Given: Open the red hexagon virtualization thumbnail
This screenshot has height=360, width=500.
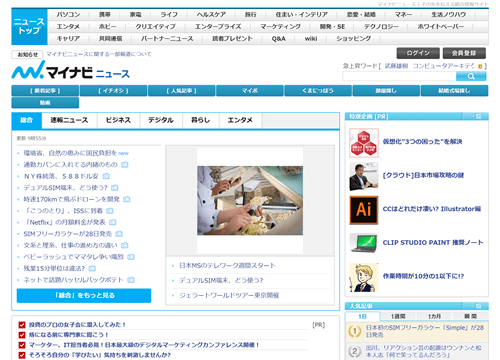Looking at the screenshot, I should (364, 143).
